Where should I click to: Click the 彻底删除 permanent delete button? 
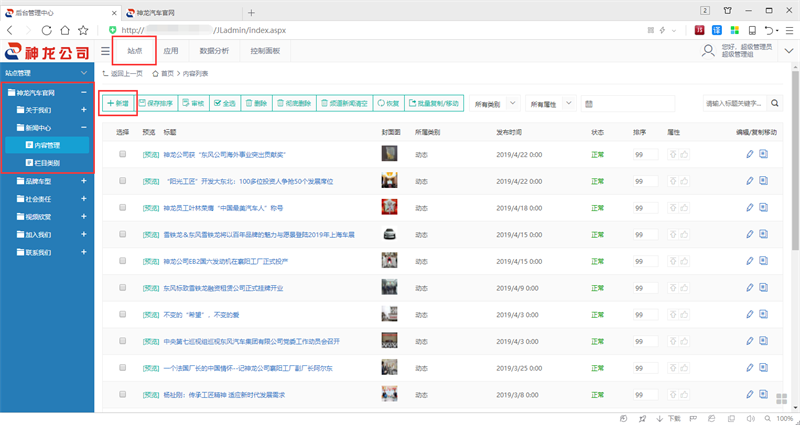294,103
